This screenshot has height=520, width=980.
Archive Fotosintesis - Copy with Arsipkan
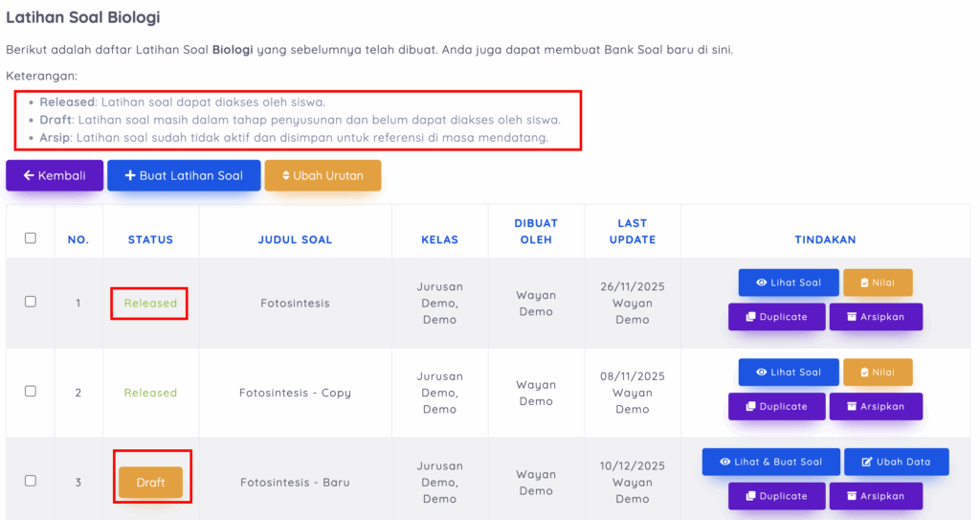[876, 406]
